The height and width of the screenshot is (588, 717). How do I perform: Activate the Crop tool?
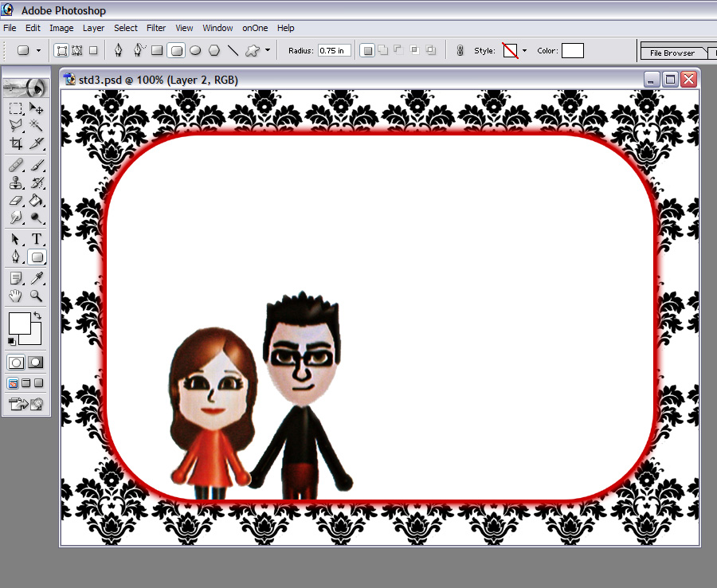tap(16, 143)
